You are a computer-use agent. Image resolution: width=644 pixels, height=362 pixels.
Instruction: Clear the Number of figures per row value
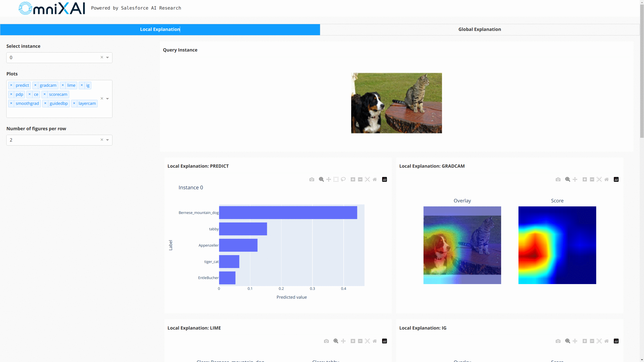pyautogui.click(x=102, y=140)
